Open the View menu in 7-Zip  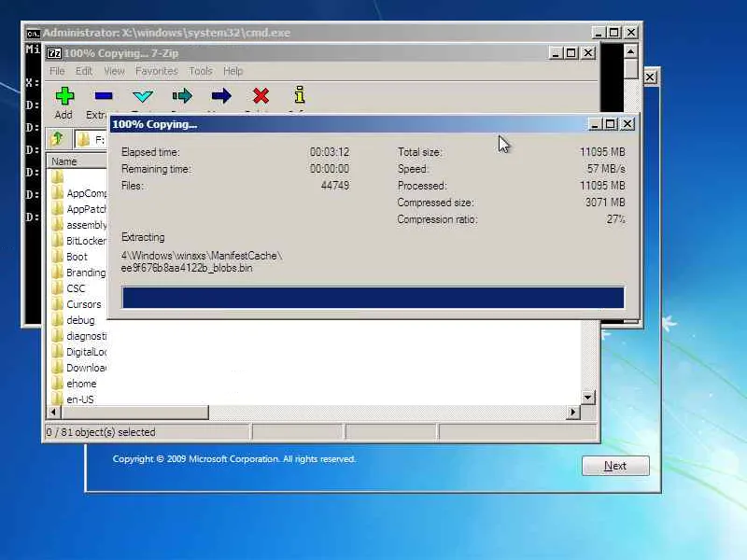114,71
